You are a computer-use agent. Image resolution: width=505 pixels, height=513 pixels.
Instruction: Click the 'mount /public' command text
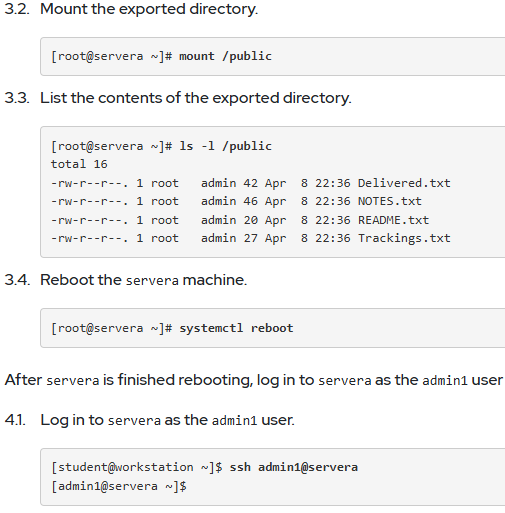(x=225, y=56)
